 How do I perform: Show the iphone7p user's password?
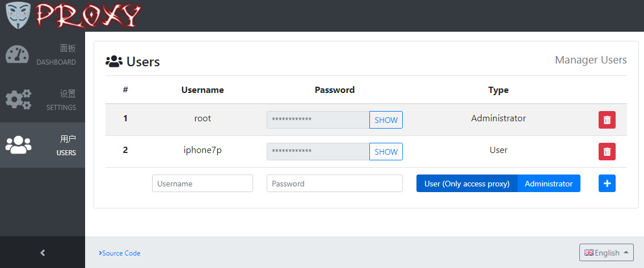(x=386, y=151)
